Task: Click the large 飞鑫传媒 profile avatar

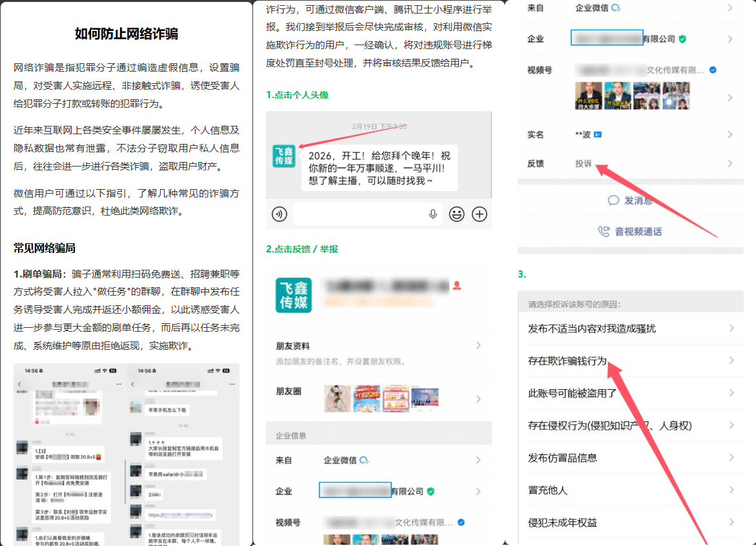Action: click(294, 295)
